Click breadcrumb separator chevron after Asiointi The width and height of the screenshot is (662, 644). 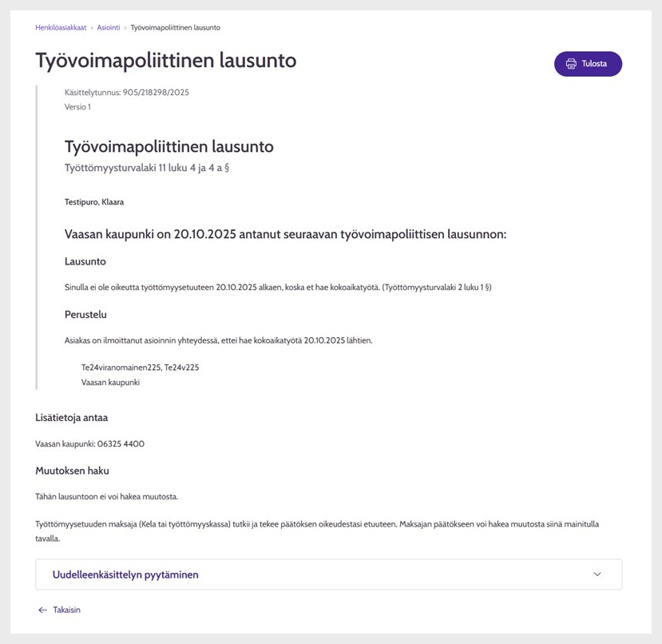(125, 28)
